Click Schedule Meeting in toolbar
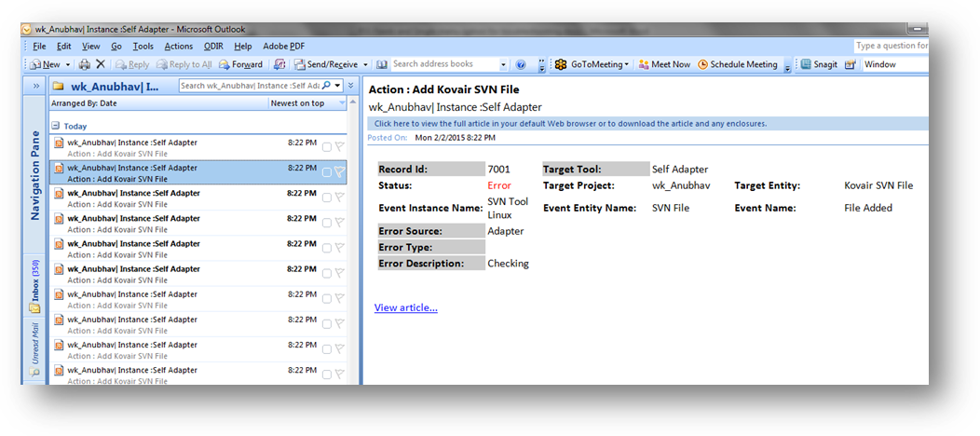980x436 pixels. (x=737, y=64)
